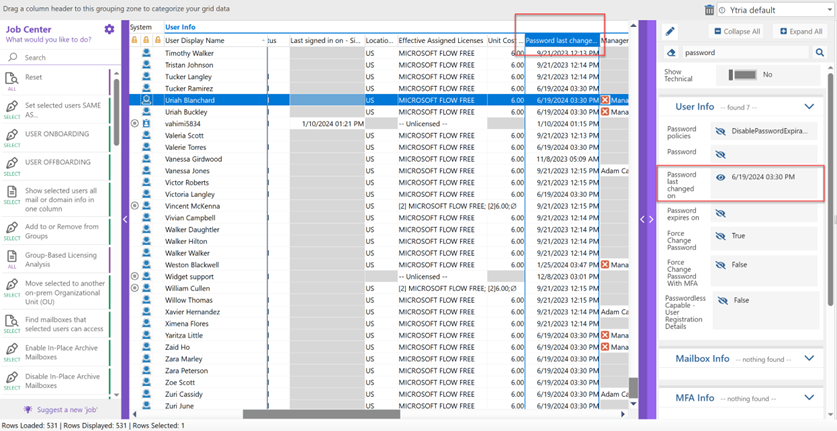
Task: Click icon for Group-Based Licensing Analysis
Action: 11,256
